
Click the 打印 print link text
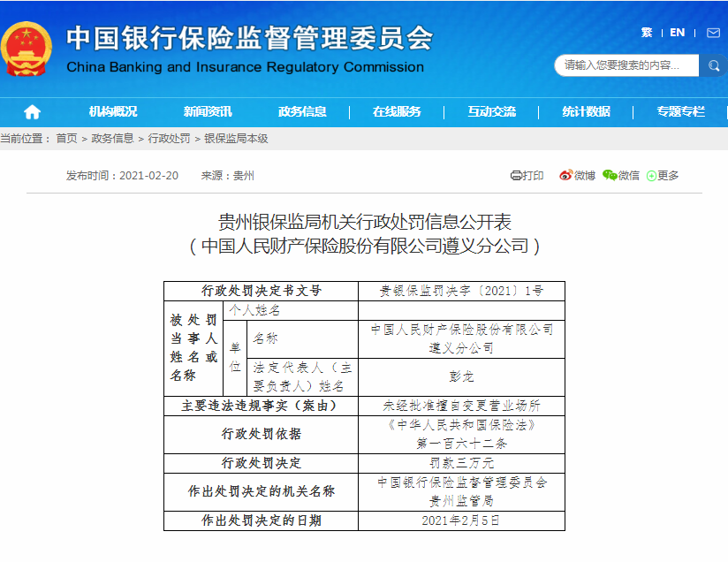533,176
